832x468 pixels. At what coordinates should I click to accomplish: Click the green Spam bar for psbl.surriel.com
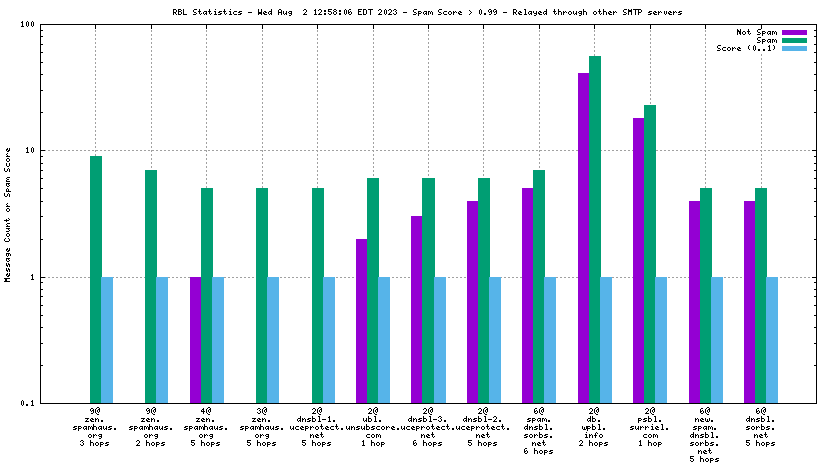tap(650, 254)
